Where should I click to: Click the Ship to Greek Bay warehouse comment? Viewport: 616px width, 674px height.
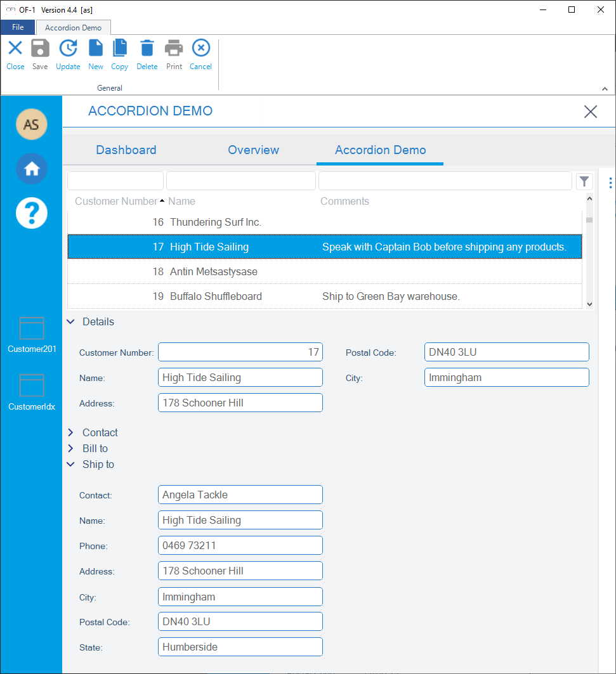click(391, 296)
